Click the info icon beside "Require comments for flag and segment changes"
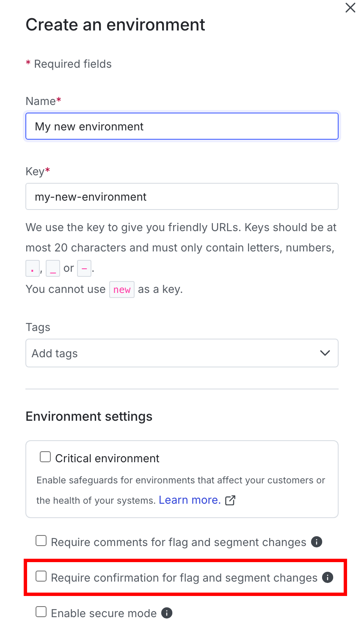This screenshot has width=364, height=629. coord(316,541)
